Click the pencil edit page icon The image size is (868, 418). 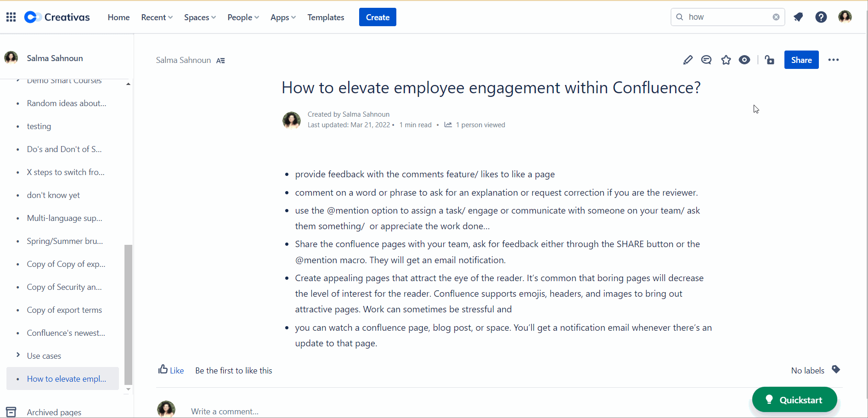tap(688, 60)
